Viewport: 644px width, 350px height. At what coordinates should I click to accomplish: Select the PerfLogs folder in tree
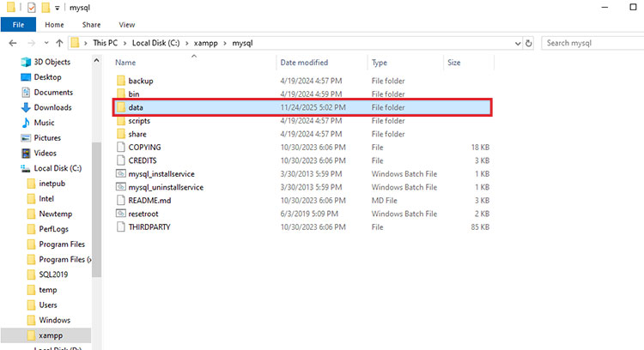point(53,229)
